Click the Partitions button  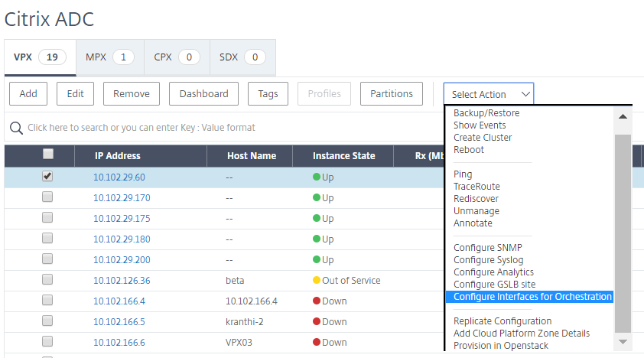[392, 93]
